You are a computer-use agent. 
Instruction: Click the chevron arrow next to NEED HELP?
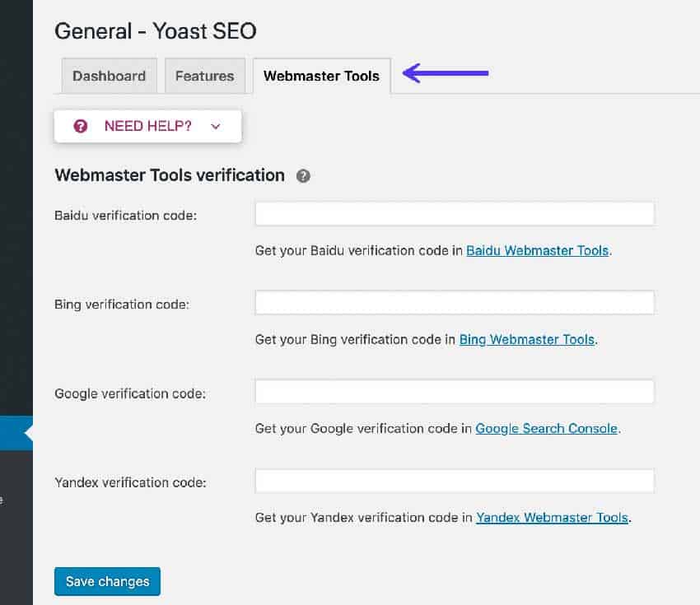pos(216,126)
